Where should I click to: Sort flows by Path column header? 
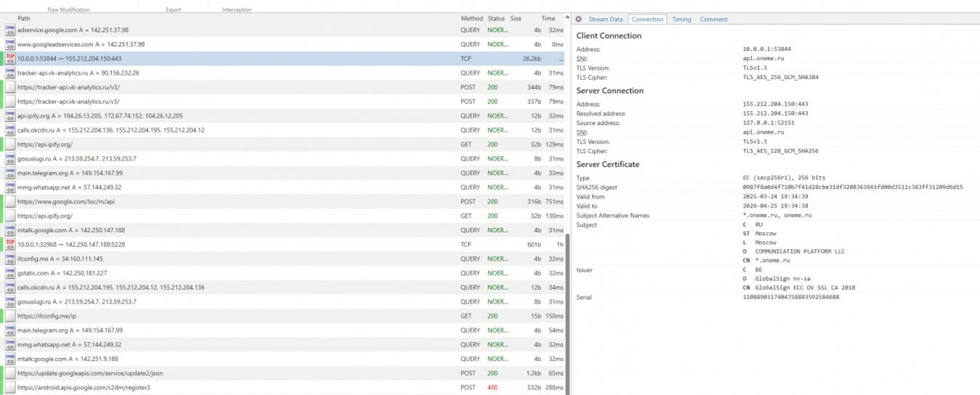pyautogui.click(x=24, y=18)
